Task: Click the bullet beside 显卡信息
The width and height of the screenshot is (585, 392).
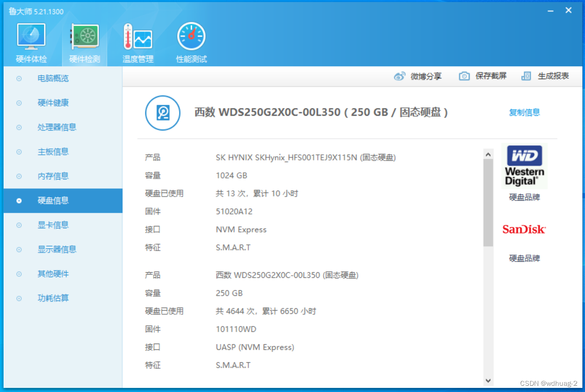Action: click(19, 225)
